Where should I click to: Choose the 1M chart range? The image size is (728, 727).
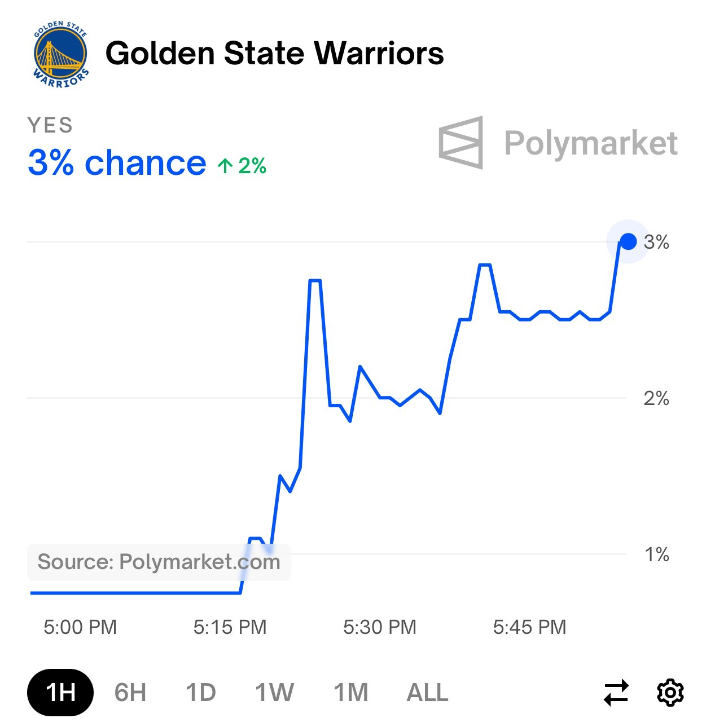(x=350, y=692)
